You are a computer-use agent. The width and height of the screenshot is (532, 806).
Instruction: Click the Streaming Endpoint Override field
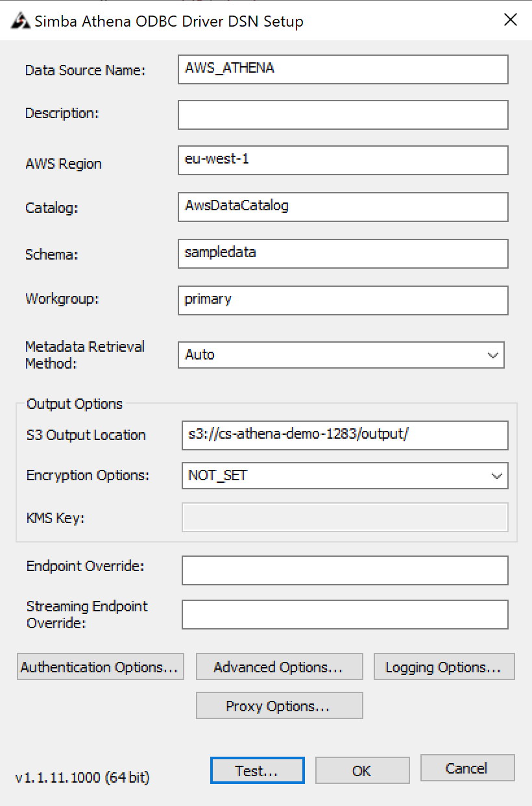coord(345,615)
